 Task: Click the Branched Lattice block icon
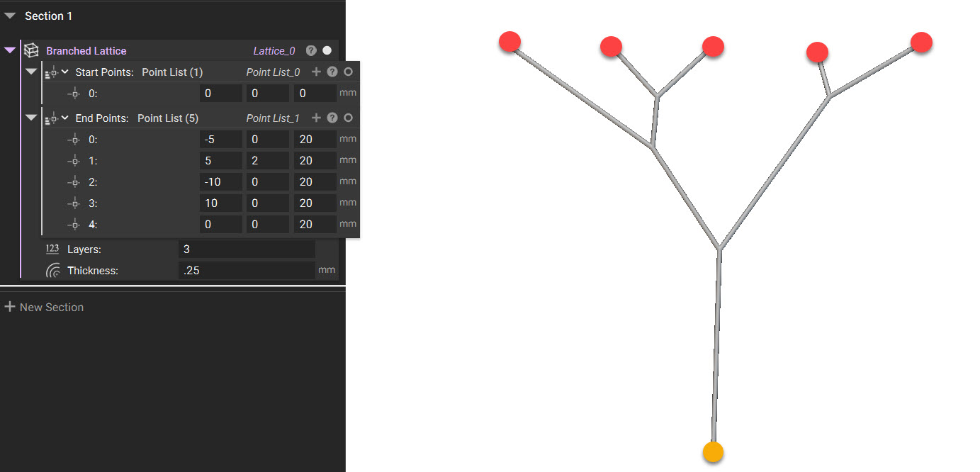30,50
